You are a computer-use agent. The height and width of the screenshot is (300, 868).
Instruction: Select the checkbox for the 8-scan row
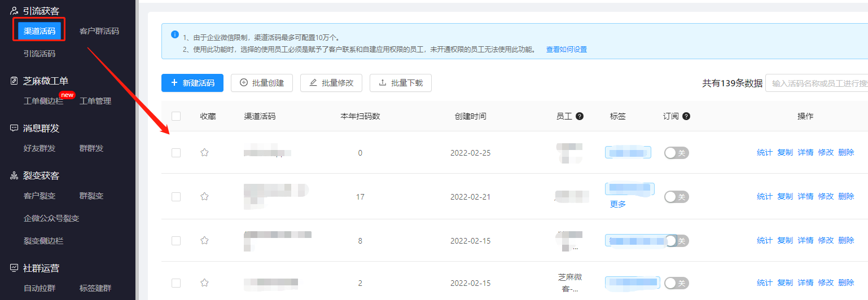(176, 240)
